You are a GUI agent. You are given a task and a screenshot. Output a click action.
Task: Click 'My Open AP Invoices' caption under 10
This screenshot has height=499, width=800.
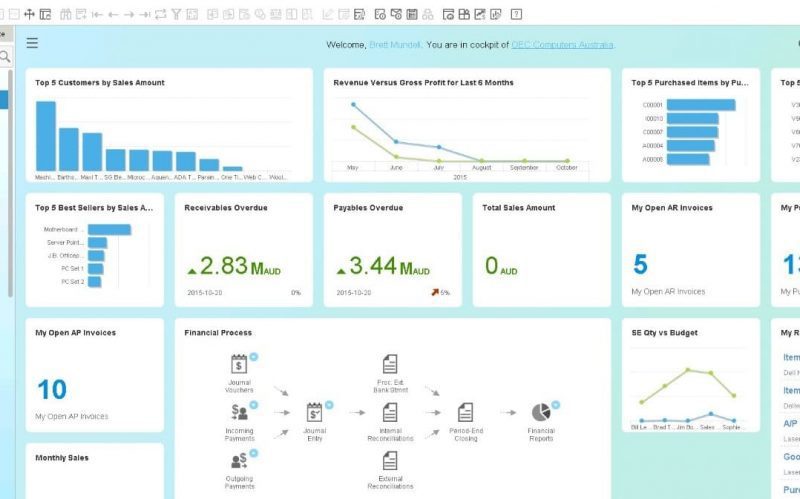tap(72, 416)
